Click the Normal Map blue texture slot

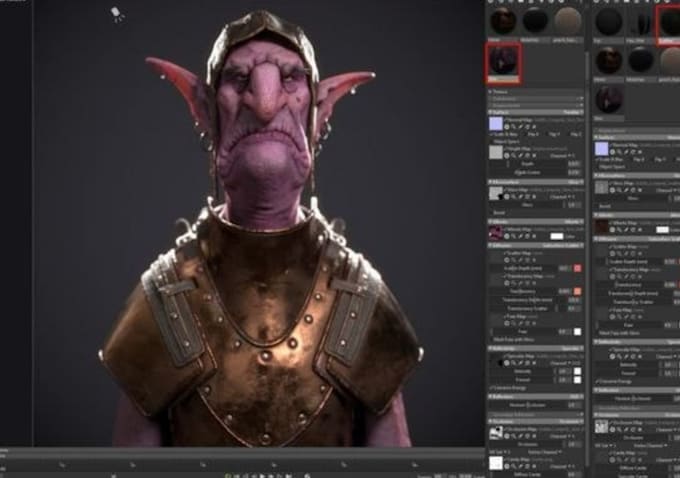click(x=496, y=124)
